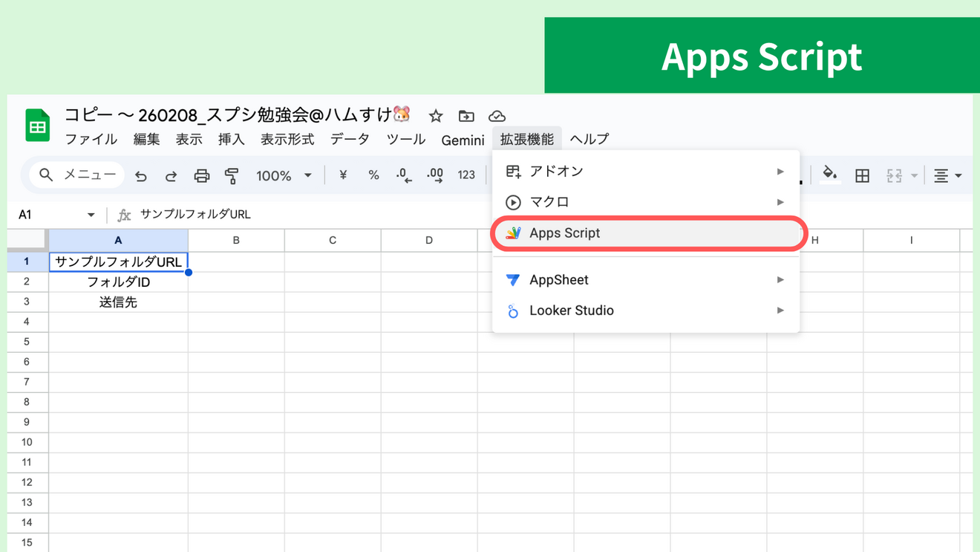Check the cloud save status icon
Screen dimensions: 980x552
tap(497, 116)
